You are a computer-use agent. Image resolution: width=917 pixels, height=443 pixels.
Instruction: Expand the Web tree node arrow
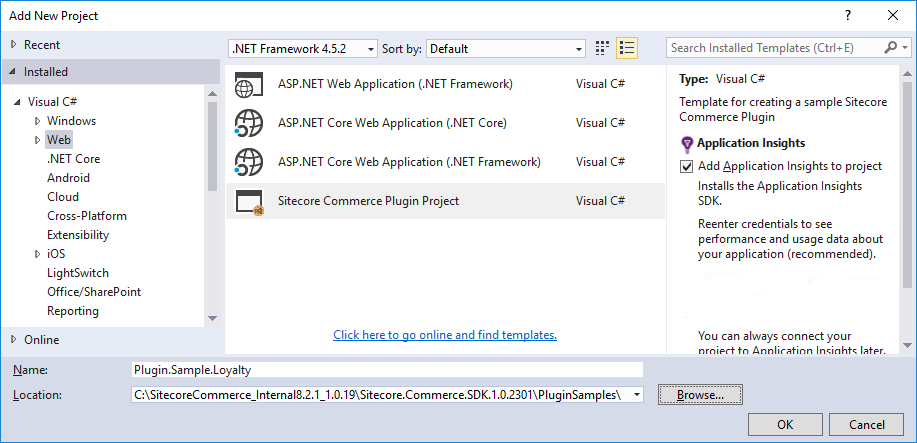point(37,140)
